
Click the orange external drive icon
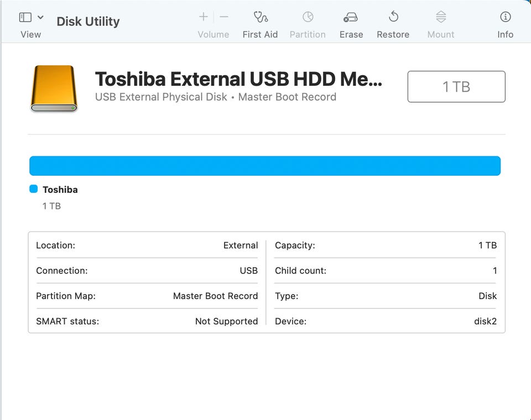53,88
